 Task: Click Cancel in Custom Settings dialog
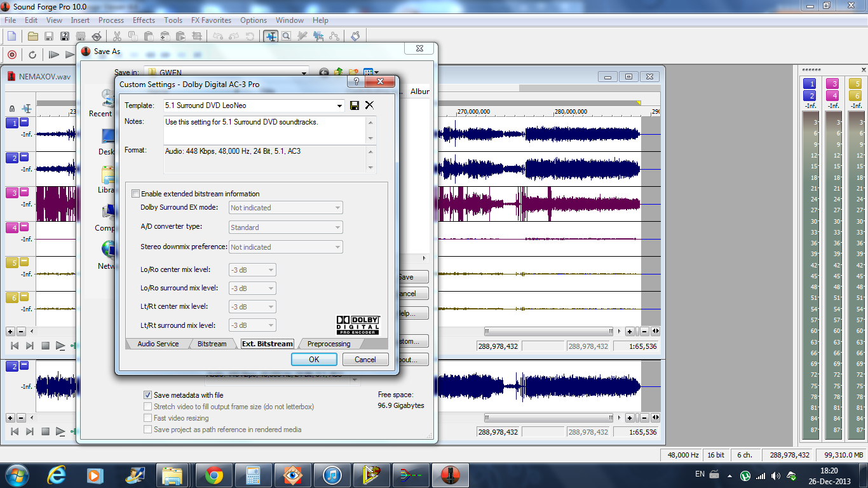tap(365, 359)
